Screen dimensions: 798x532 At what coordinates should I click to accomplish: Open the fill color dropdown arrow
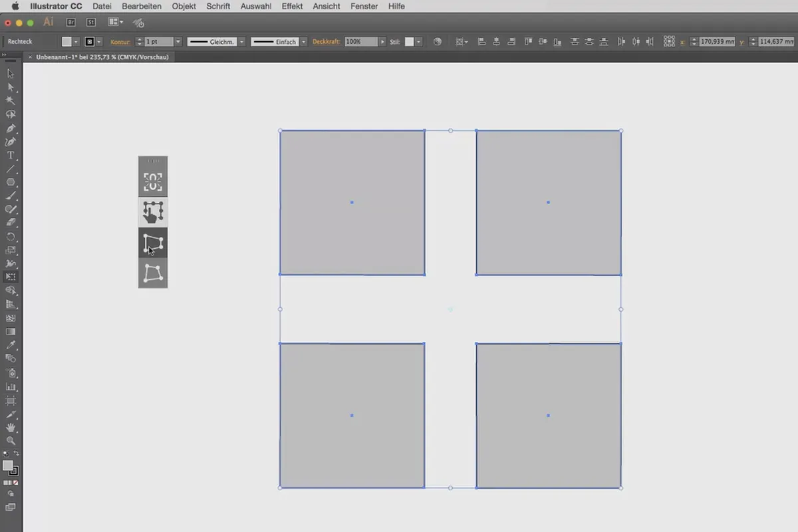coord(76,41)
